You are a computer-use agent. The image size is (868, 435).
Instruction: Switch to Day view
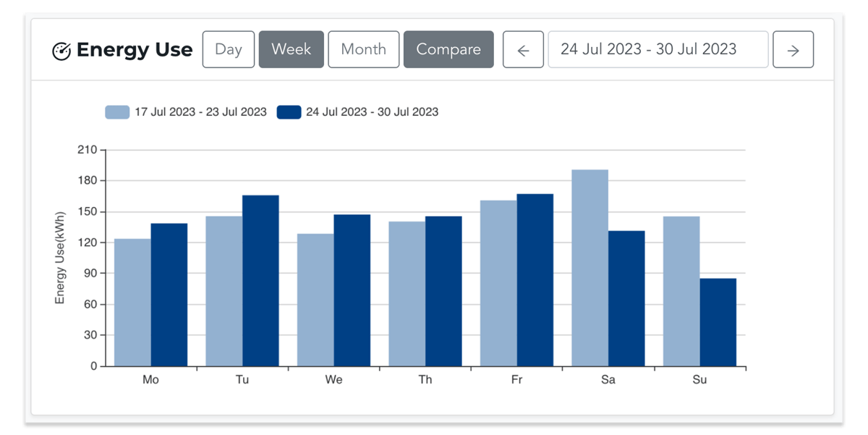(228, 49)
